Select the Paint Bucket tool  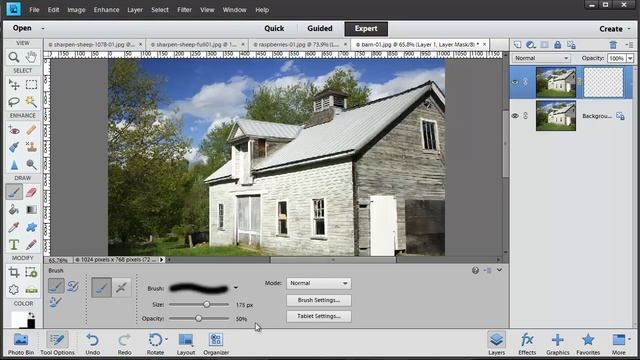[x=14, y=210]
